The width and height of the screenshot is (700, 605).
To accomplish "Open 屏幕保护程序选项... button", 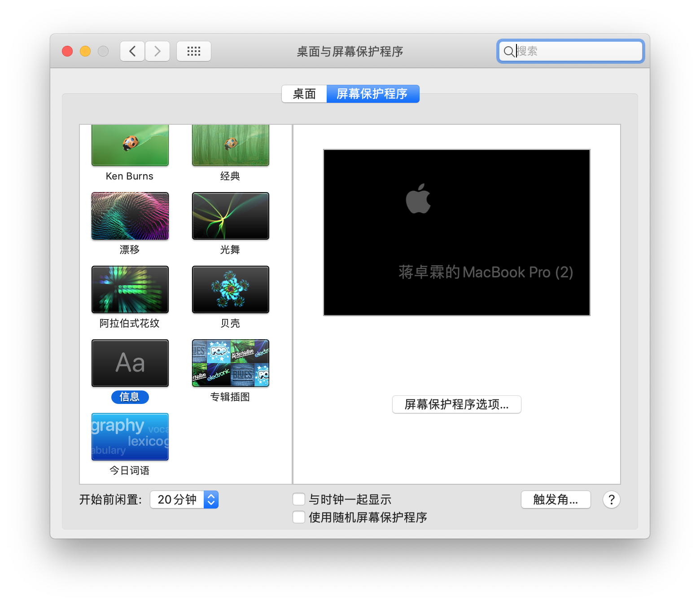I will (x=457, y=404).
